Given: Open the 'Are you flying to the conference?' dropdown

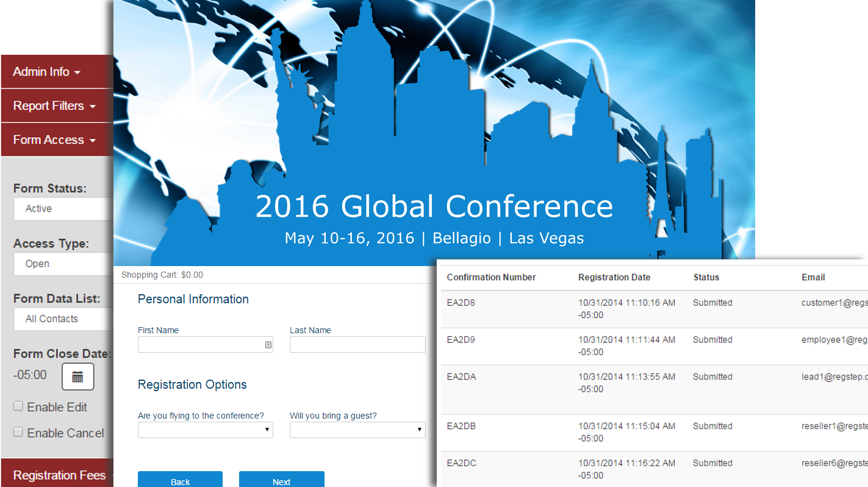Looking at the screenshot, I should (206, 430).
